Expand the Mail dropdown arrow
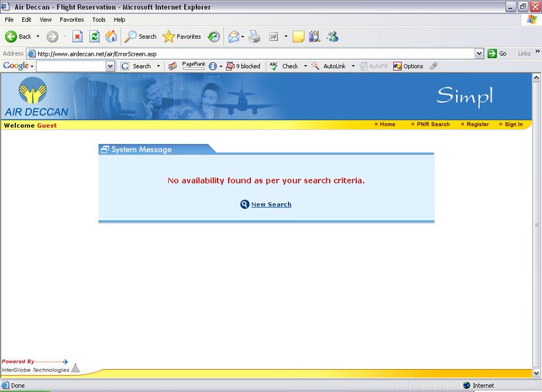This screenshot has height=392, width=542. click(243, 36)
